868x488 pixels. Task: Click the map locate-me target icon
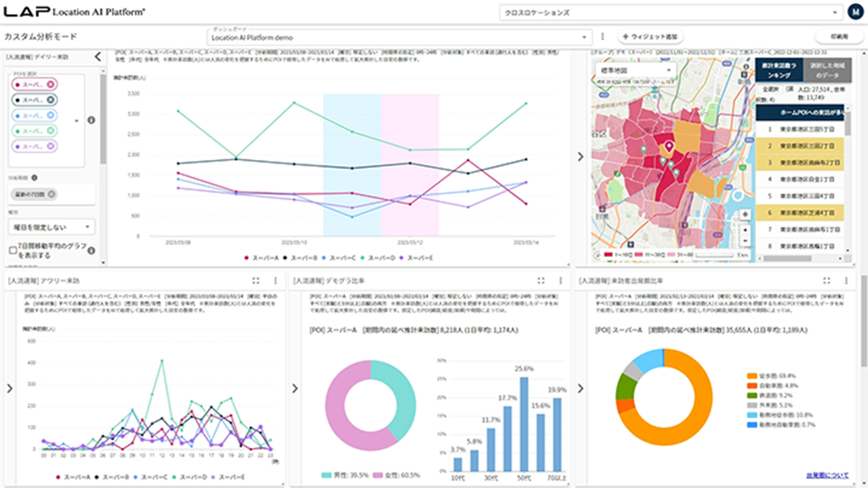[745, 214]
